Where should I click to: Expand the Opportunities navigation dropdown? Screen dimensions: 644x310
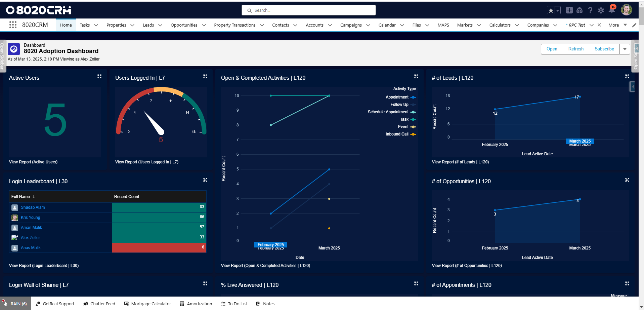coord(204,25)
